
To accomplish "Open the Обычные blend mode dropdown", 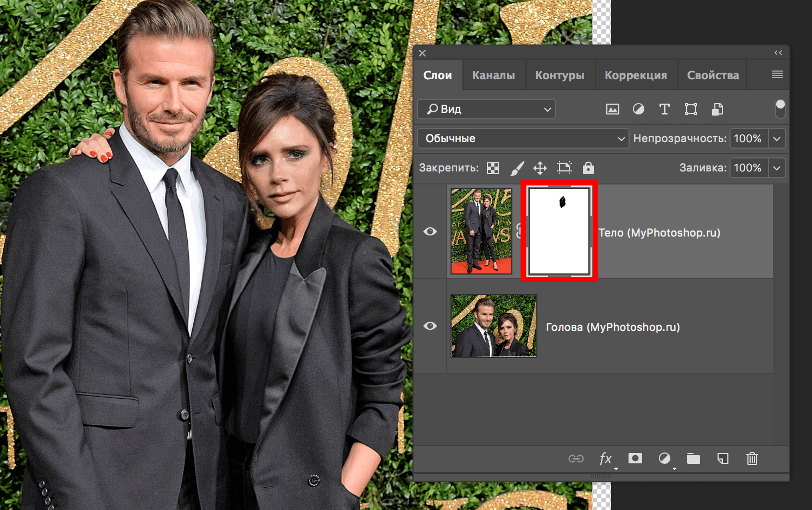I will [x=523, y=138].
